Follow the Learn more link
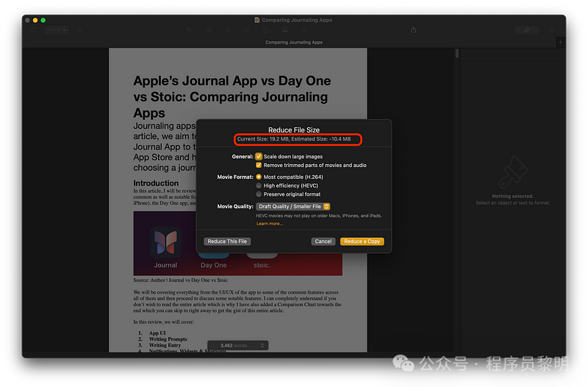 tap(269, 224)
